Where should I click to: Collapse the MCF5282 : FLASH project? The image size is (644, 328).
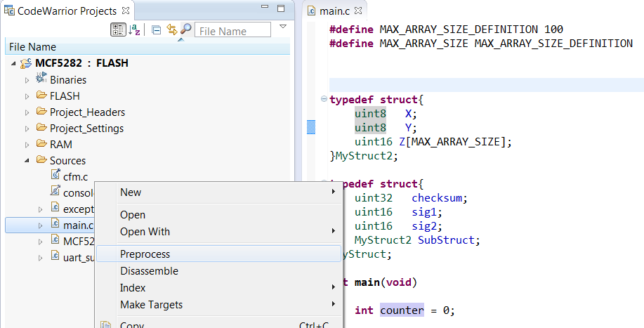(13, 64)
